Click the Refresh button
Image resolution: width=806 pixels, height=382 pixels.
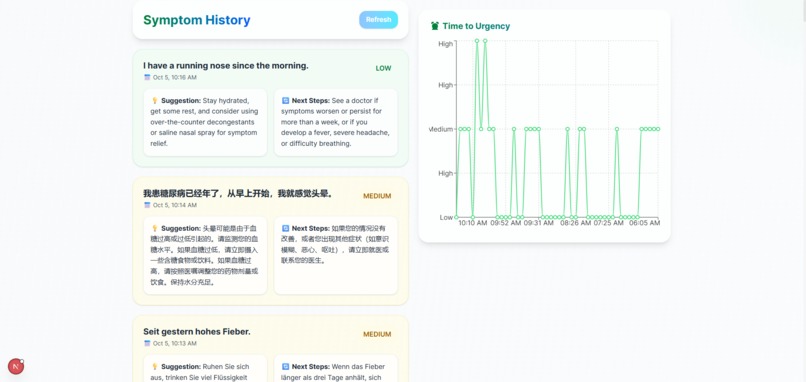378,20
